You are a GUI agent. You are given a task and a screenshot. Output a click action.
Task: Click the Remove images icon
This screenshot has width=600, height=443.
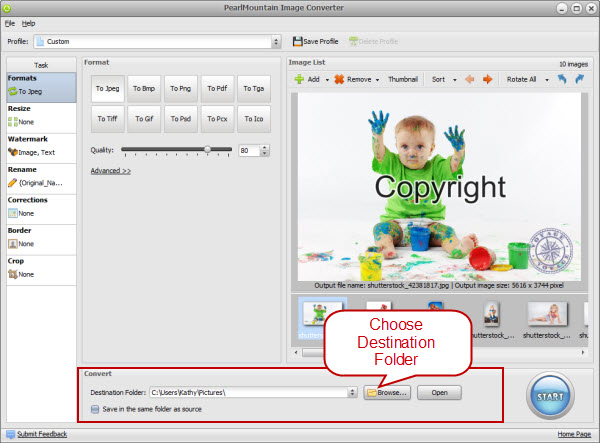(x=340, y=79)
